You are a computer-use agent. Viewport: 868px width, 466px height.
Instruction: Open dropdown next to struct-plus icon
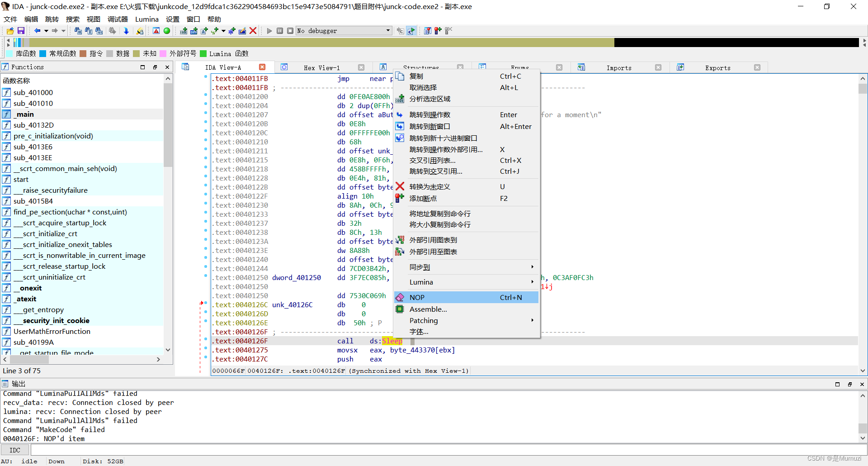223,31
